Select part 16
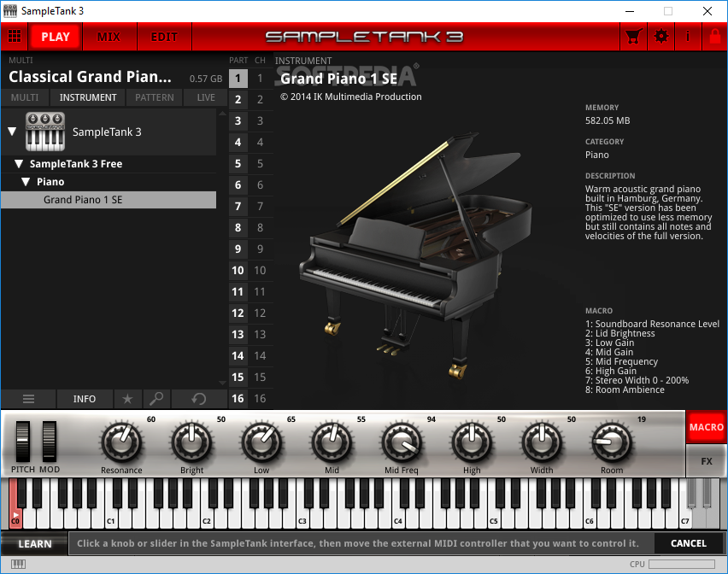The image size is (728, 574). pyautogui.click(x=238, y=399)
